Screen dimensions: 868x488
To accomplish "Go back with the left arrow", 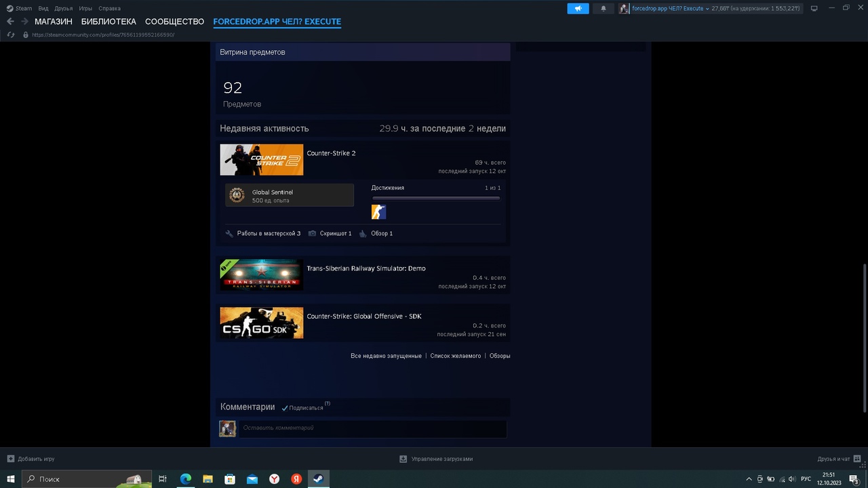I will pos(10,22).
